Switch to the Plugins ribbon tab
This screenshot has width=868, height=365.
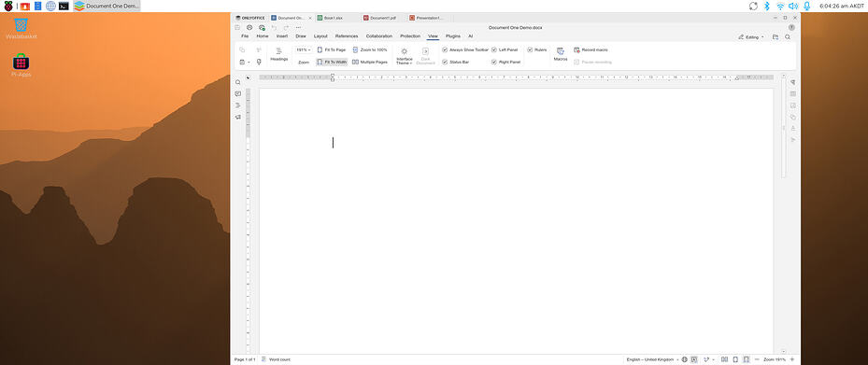pyautogui.click(x=453, y=36)
